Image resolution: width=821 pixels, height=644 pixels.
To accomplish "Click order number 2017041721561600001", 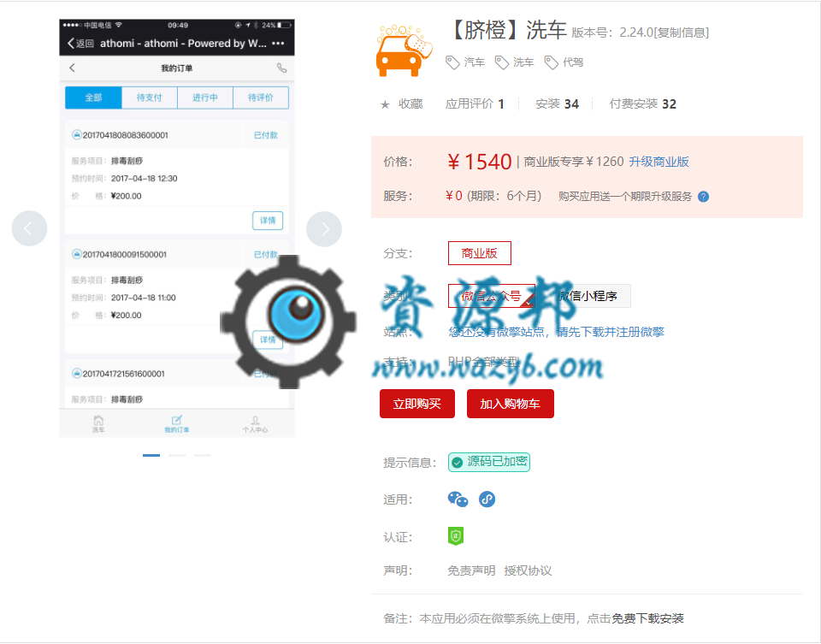I will pyautogui.click(x=123, y=374).
